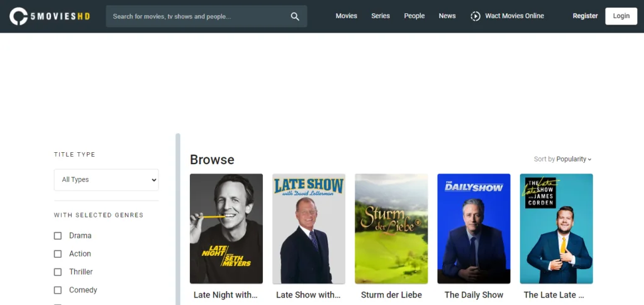Open the All Types dropdown
Image resolution: width=644 pixels, height=305 pixels.
[x=106, y=180]
